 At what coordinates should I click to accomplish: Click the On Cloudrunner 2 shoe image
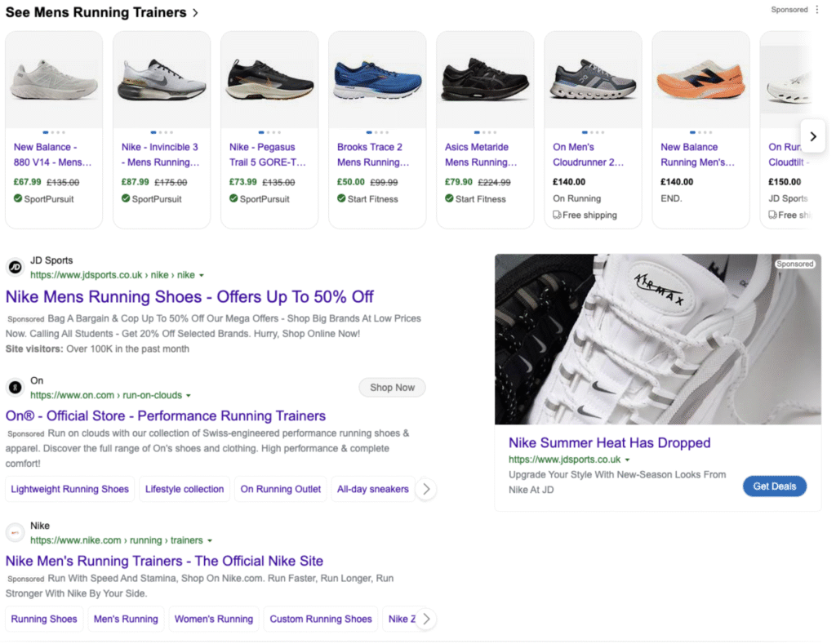point(593,80)
